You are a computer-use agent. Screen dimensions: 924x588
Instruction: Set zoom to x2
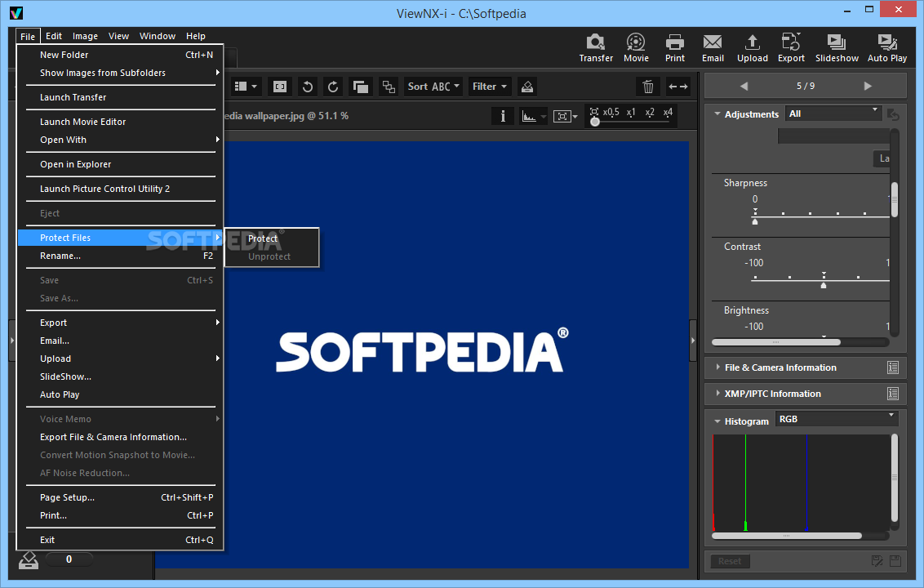coord(650,112)
